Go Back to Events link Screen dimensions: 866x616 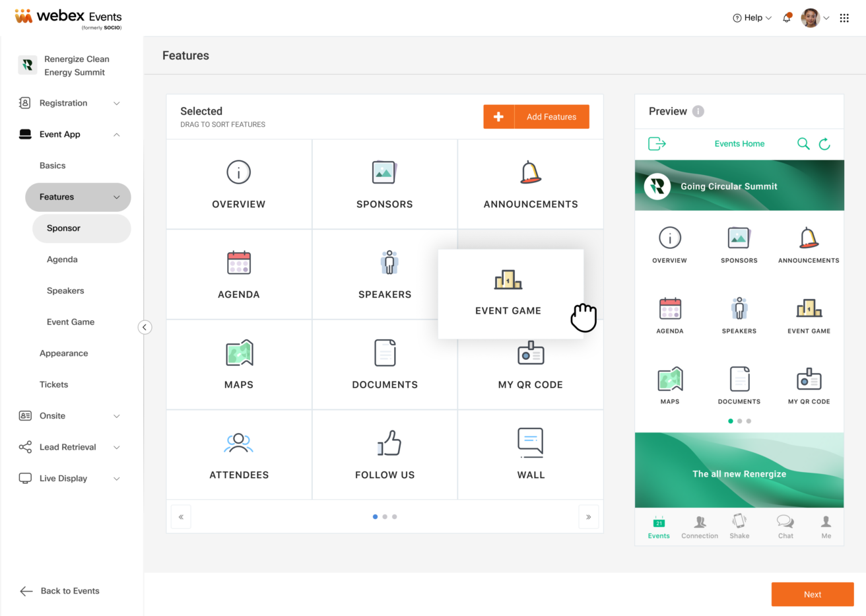(x=59, y=592)
